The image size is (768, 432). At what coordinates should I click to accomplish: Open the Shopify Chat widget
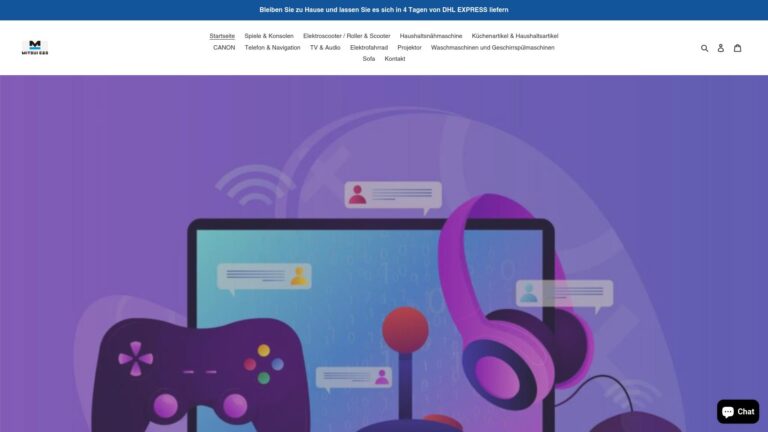pos(738,411)
